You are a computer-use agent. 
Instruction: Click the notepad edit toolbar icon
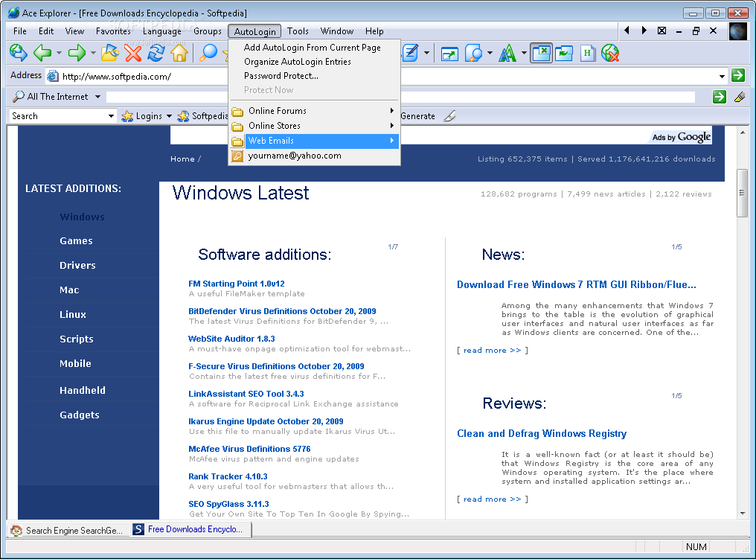tap(410, 53)
